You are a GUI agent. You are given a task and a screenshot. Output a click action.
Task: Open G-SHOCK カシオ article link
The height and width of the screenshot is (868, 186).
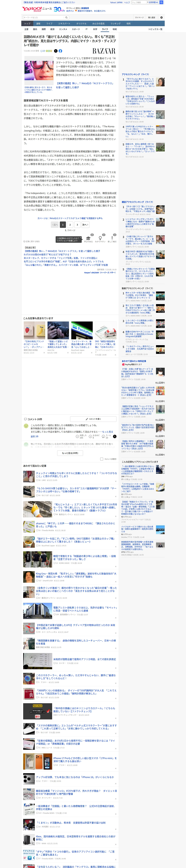77,490
